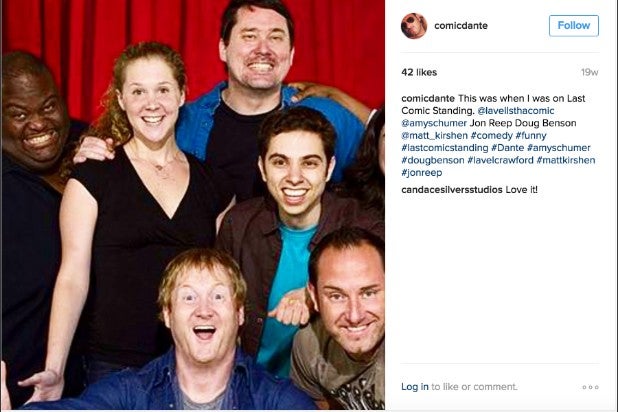The width and height of the screenshot is (618, 412).
Task: Open the @amyschumer mention link
Action: click(x=434, y=123)
